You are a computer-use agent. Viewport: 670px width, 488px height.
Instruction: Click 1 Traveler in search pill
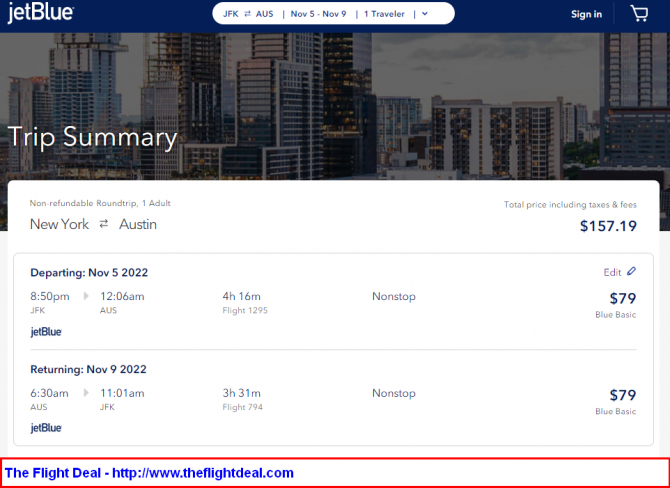tap(384, 14)
